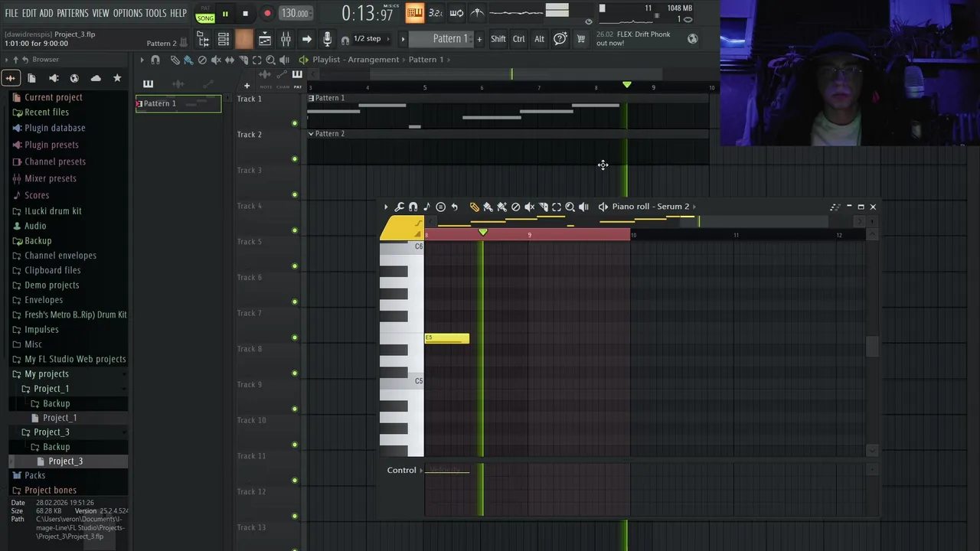Click the Shift key button

click(x=498, y=39)
